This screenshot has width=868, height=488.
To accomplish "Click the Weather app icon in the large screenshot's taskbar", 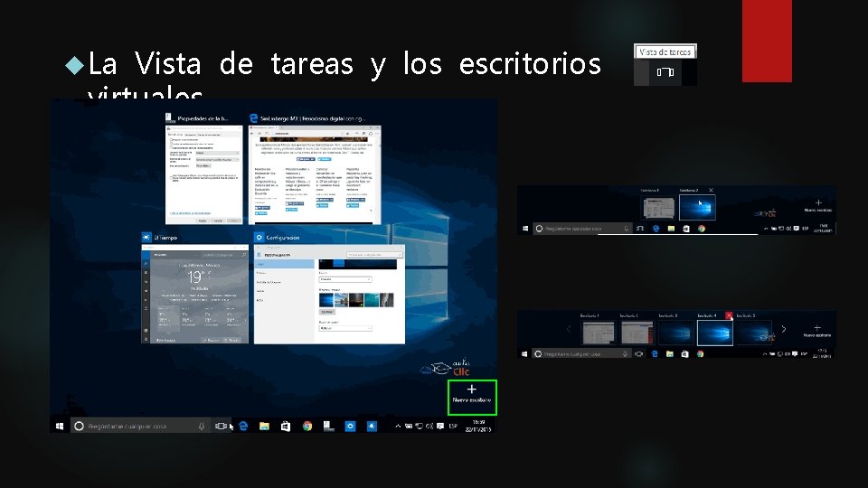I will pos(372,426).
